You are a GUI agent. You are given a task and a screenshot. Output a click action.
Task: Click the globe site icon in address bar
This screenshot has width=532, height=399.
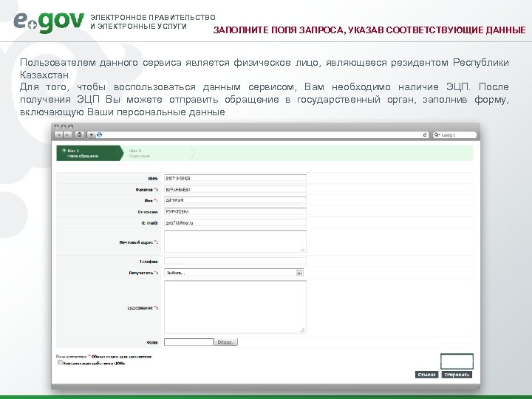click(100, 135)
